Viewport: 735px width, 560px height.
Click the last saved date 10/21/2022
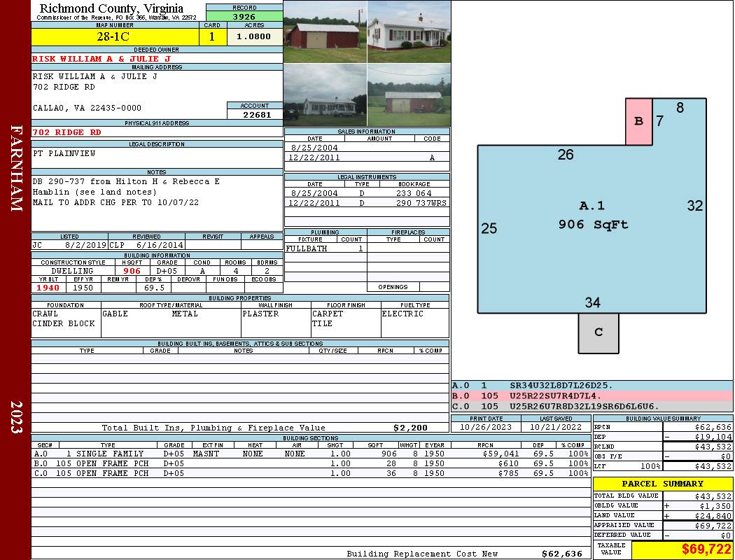(556, 427)
